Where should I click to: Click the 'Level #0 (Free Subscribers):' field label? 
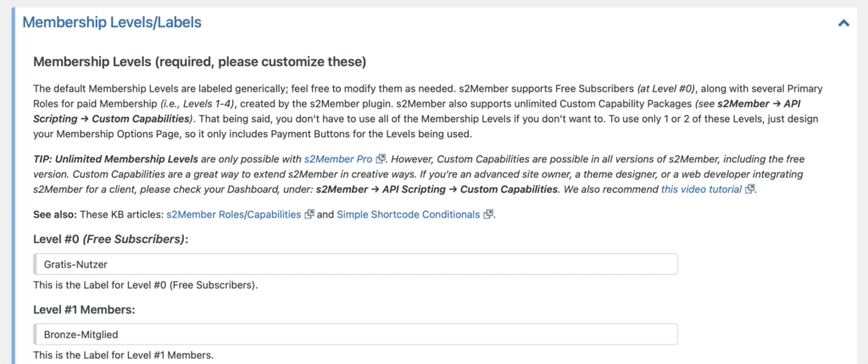111,240
